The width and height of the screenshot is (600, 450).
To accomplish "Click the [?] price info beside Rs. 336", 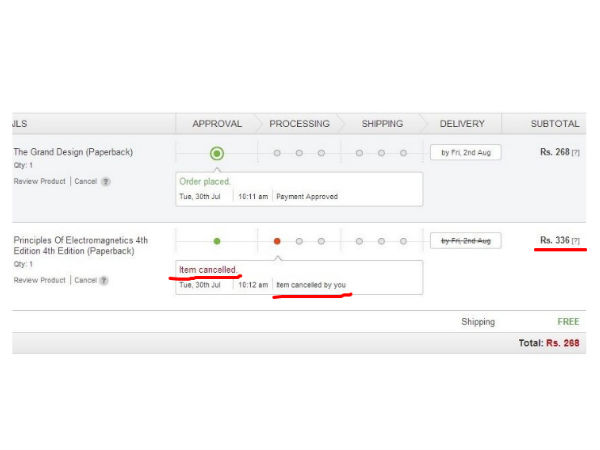I will [x=575, y=241].
